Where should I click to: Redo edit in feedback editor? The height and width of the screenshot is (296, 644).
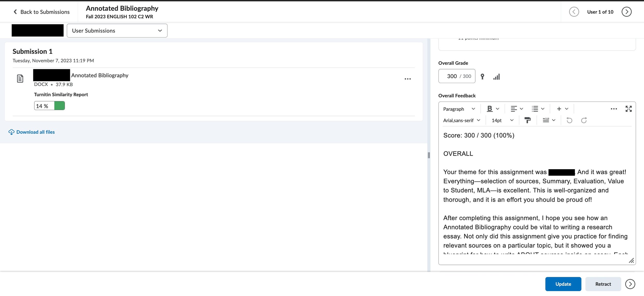[x=584, y=120]
